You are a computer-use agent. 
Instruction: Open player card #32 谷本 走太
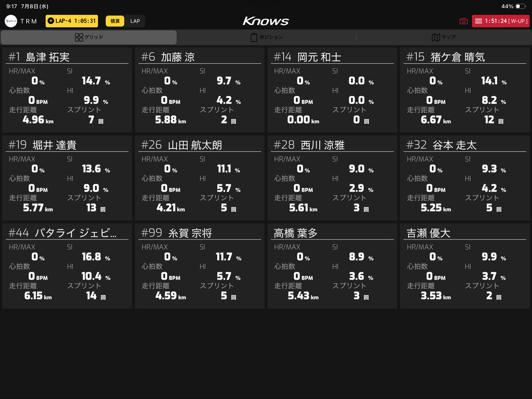[x=465, y=178]
